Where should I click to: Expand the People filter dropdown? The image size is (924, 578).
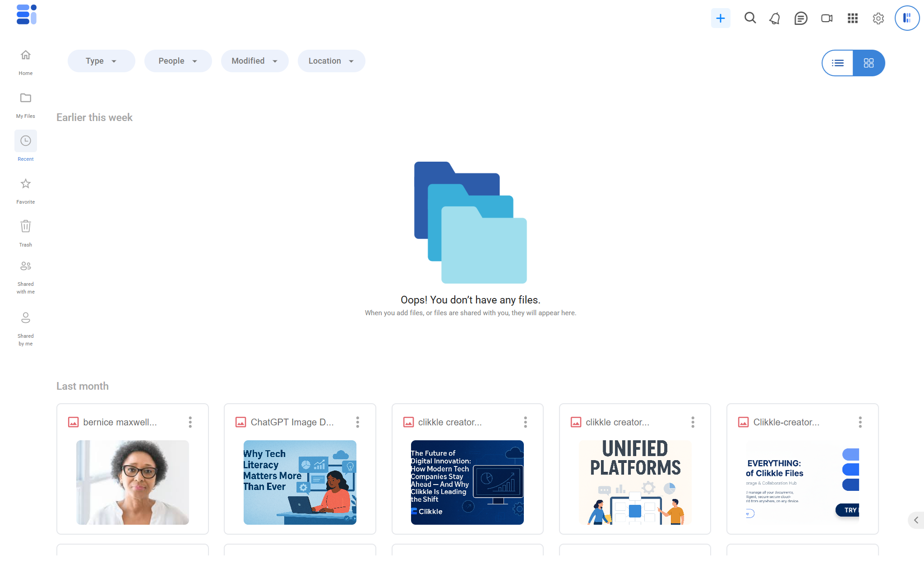click(x=178, y=61)
